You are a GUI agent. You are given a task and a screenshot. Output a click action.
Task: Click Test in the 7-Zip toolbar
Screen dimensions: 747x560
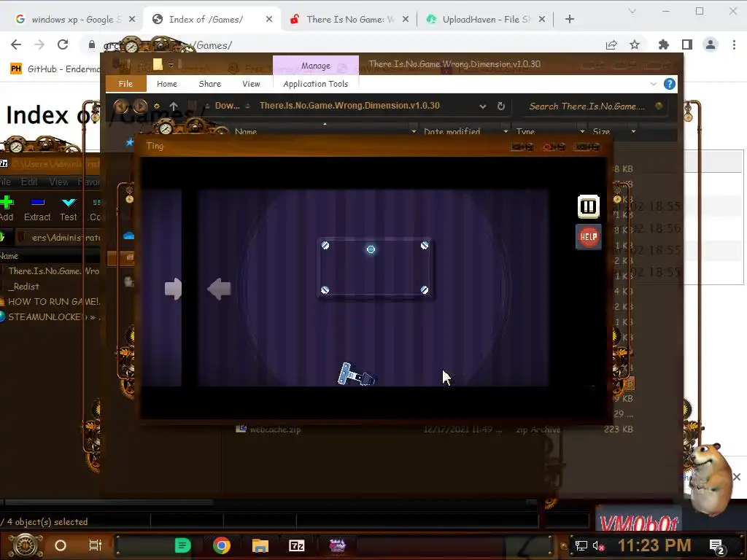[69, 209]
